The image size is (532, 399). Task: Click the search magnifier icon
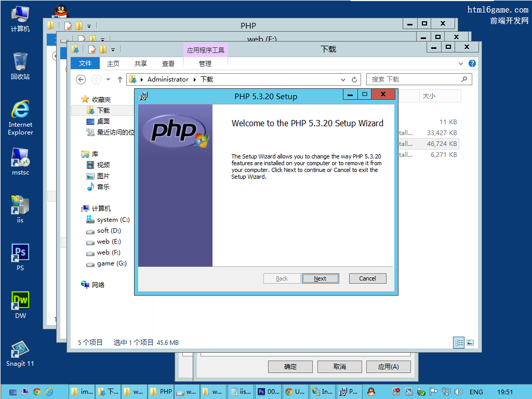tap(464, 79)
